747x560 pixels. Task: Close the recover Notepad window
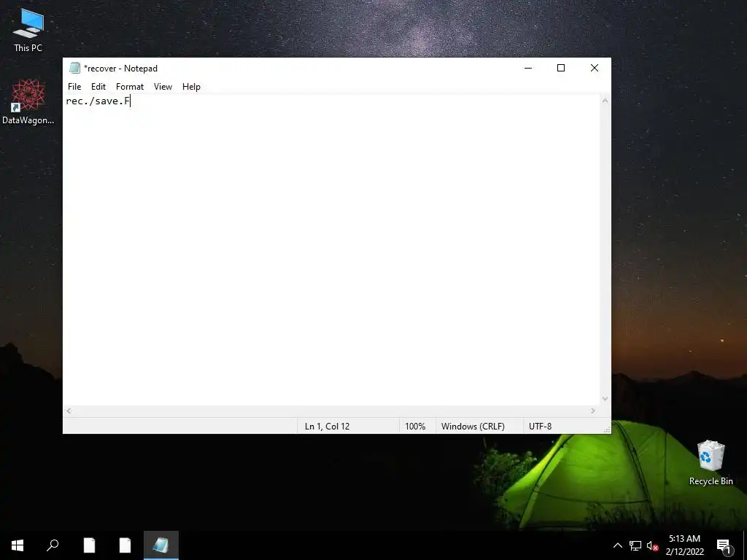[594, 68]
